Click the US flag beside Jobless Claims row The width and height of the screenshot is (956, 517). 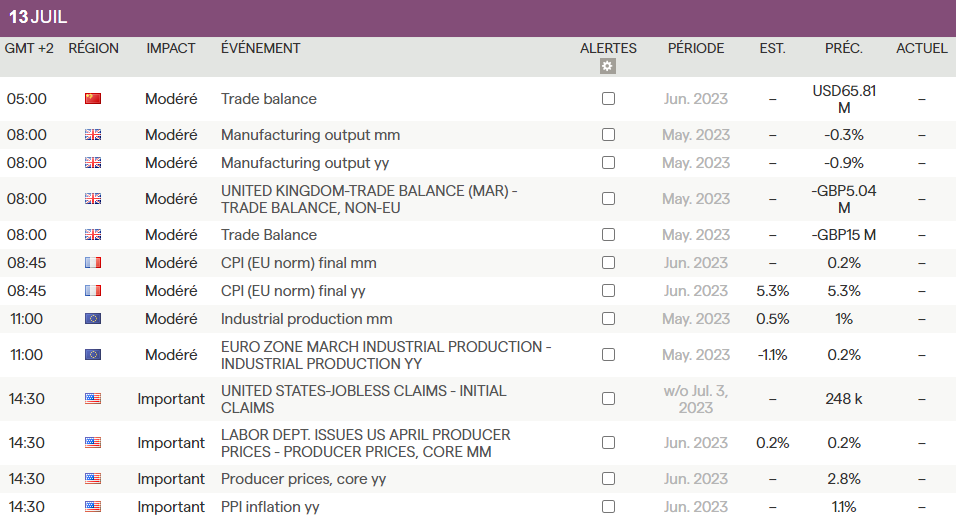(x=93, y=399)
